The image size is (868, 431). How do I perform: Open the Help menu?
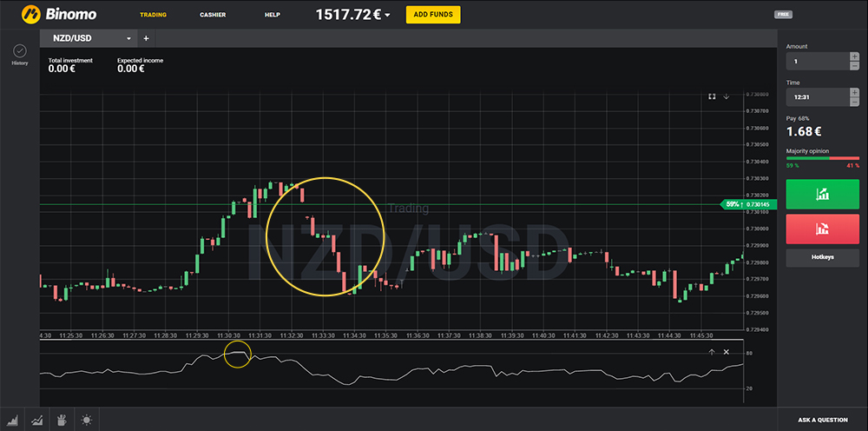pyautogui.click(x=273, y=15)
